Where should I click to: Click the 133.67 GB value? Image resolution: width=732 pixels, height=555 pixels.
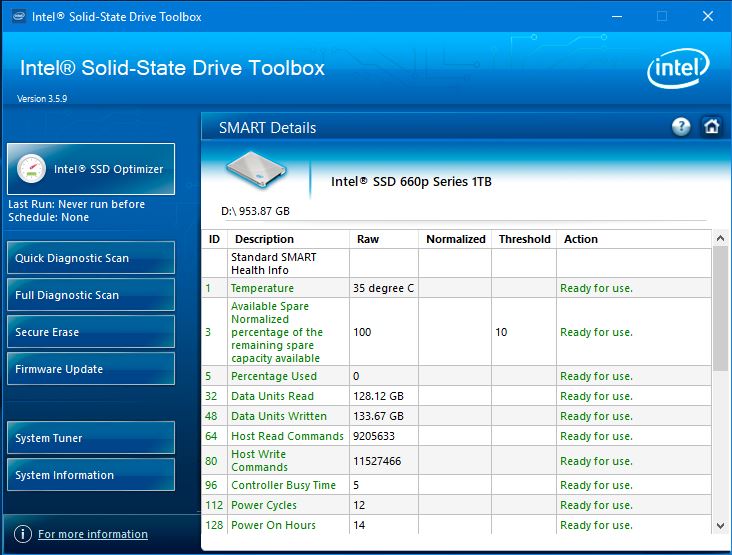tap(378, 416)
